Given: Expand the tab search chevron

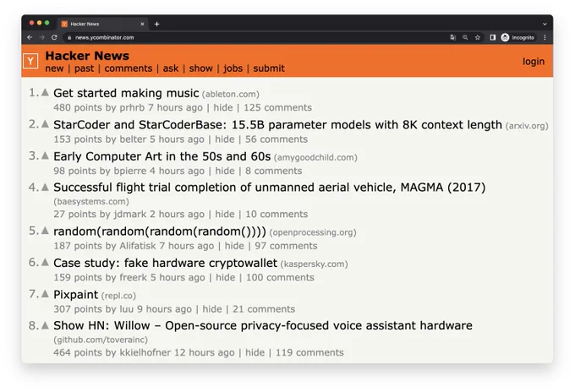Looking at the screenshot, I should click(x=545, y=24).
